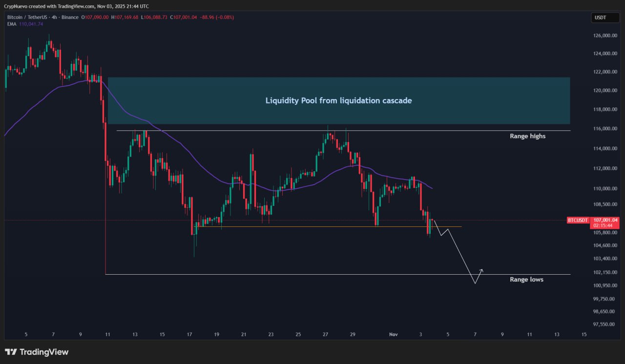Click the 122,000.00 price axis level

pos(605,72)
